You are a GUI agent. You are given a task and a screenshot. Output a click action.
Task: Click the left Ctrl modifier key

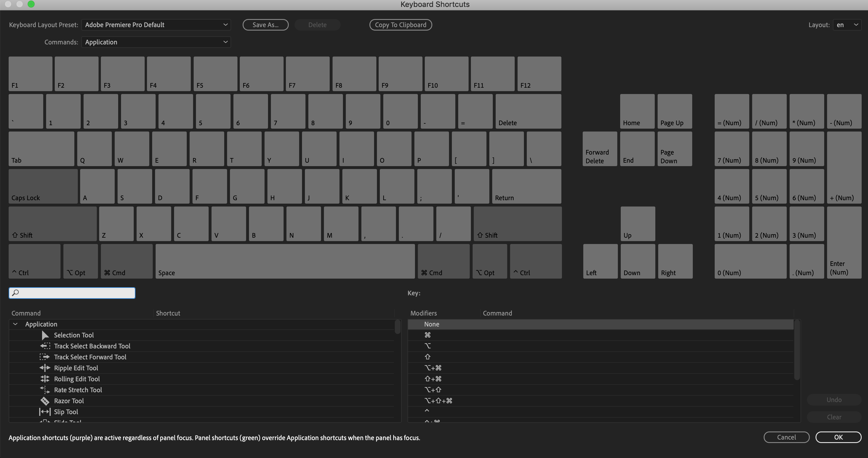pyautogui.click(x=35, y=261)
